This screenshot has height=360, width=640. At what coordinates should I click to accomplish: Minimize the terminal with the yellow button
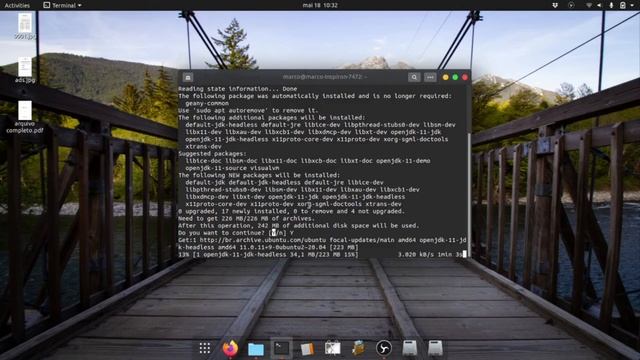click(445, 77)
